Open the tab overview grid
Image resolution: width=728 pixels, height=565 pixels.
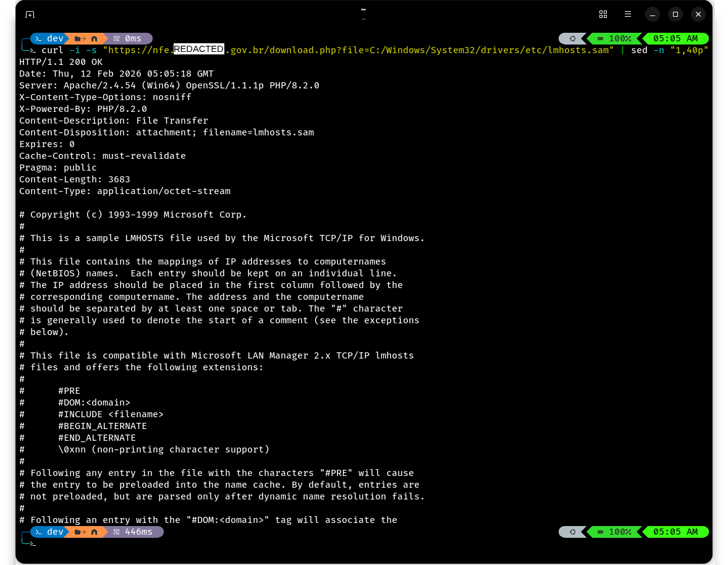[603, 14]
